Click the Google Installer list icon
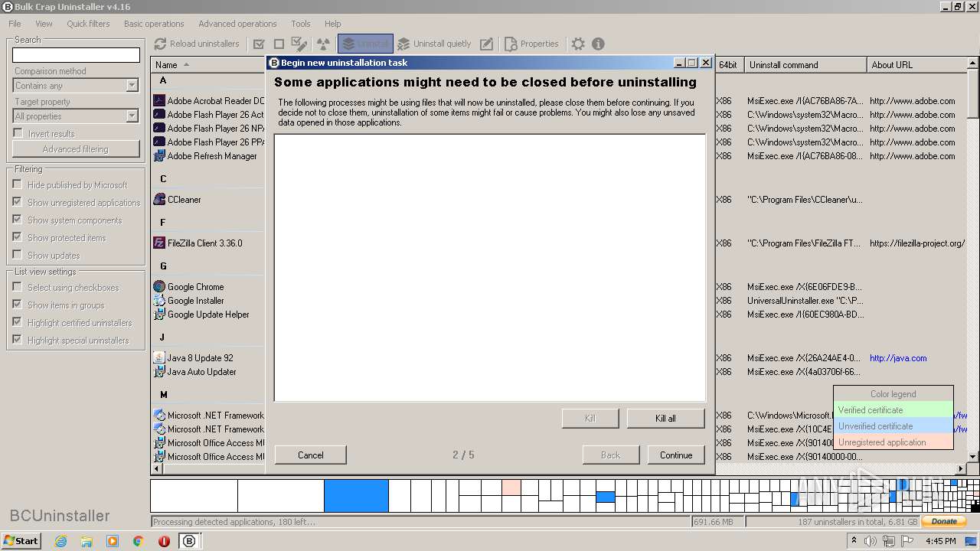Screen dimensions: 980x551 click(x=159, y=300)
